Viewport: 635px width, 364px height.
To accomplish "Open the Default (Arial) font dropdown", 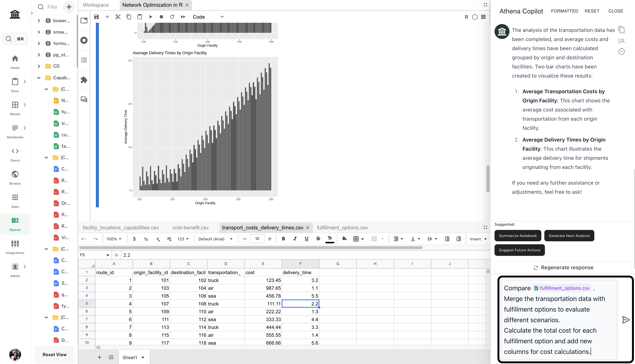I will [x=215, y=239].
